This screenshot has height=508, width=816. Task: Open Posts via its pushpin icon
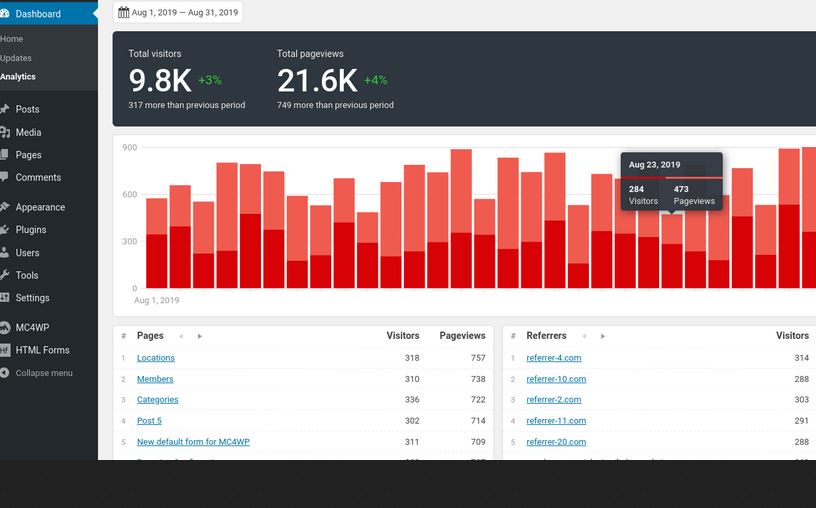point(4,109)
